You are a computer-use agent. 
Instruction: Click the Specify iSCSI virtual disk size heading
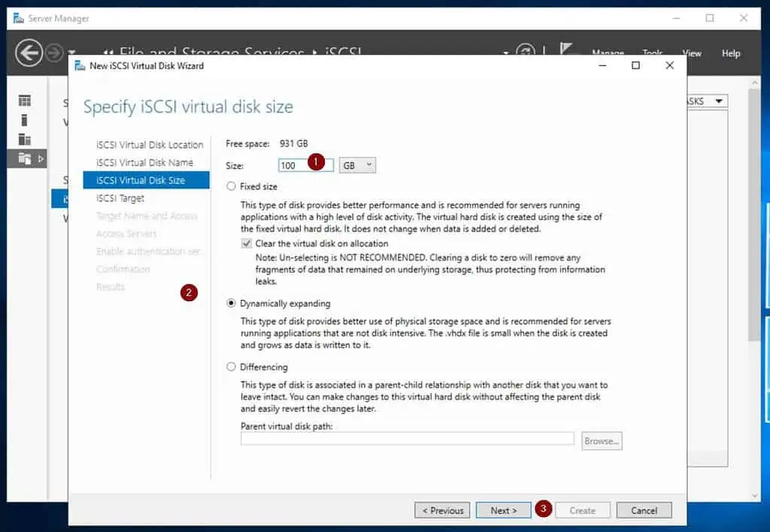pos(188,107)
